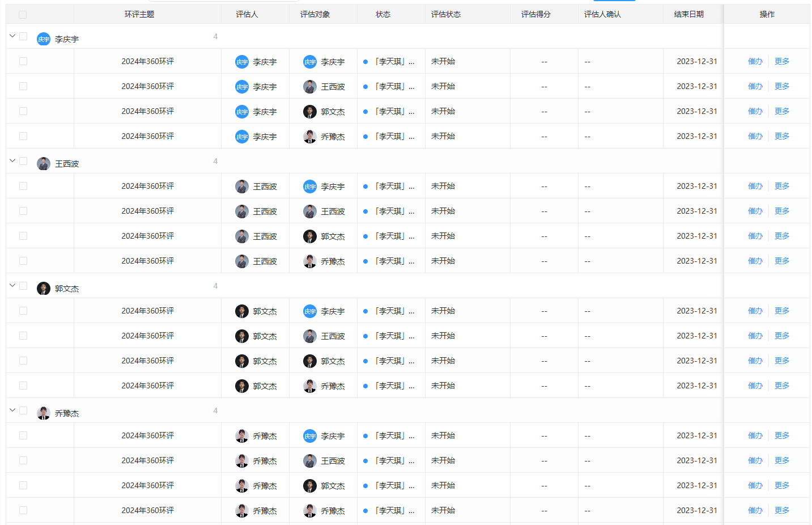
Task: Click 李庆宇's avatar in the group header
Action: click(44, 39)
